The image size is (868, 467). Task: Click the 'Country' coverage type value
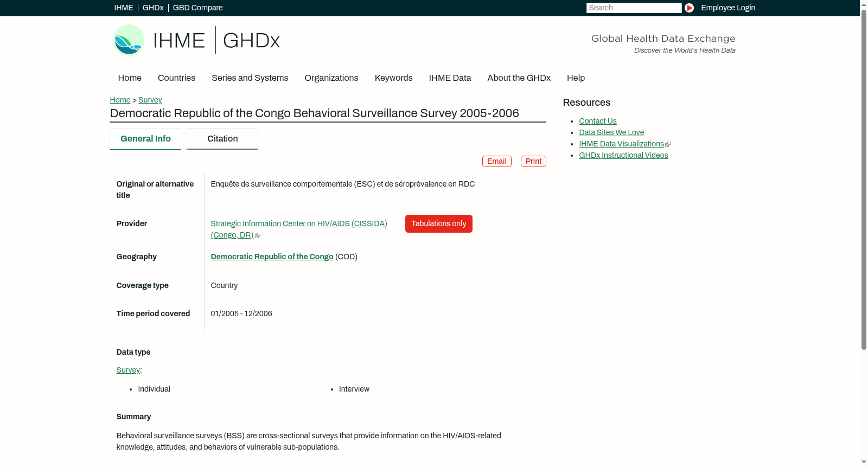(224, 286)
